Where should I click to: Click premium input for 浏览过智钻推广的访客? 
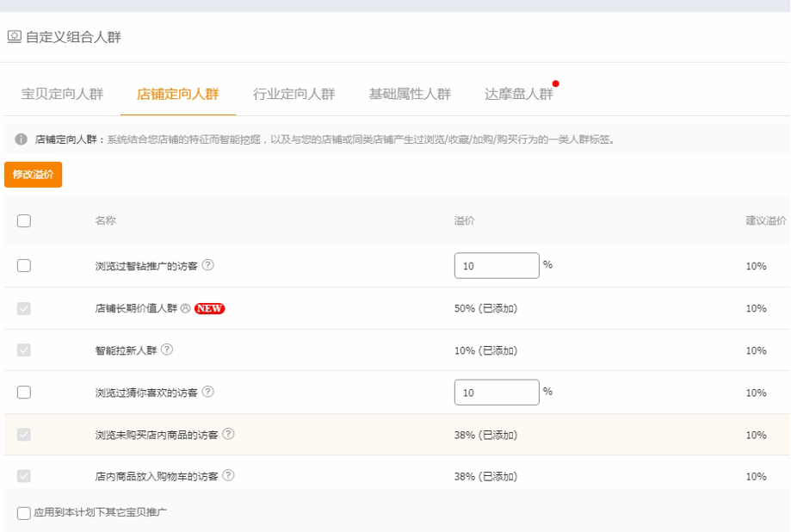click(x=497, y=266)
